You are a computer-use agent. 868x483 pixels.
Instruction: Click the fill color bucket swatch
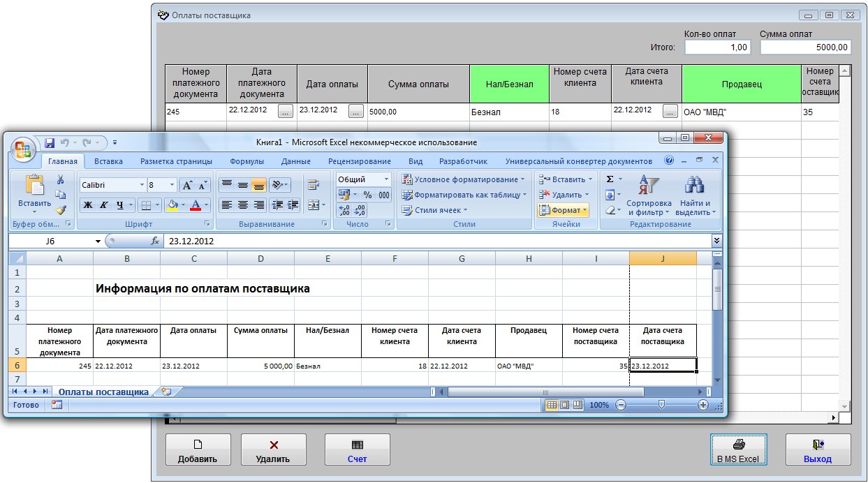click(172, 205)
